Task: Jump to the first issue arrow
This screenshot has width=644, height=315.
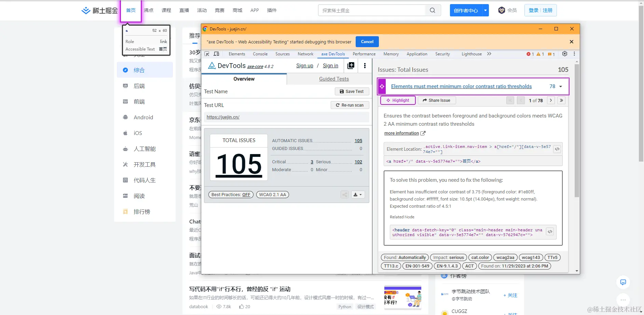Action: point(510,100)
